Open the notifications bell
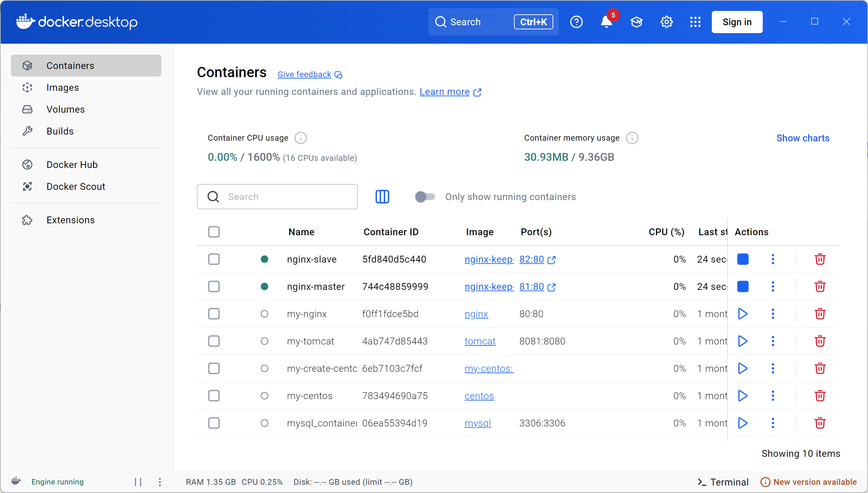Viewport: 868px width, 493px height. point(606,22)
